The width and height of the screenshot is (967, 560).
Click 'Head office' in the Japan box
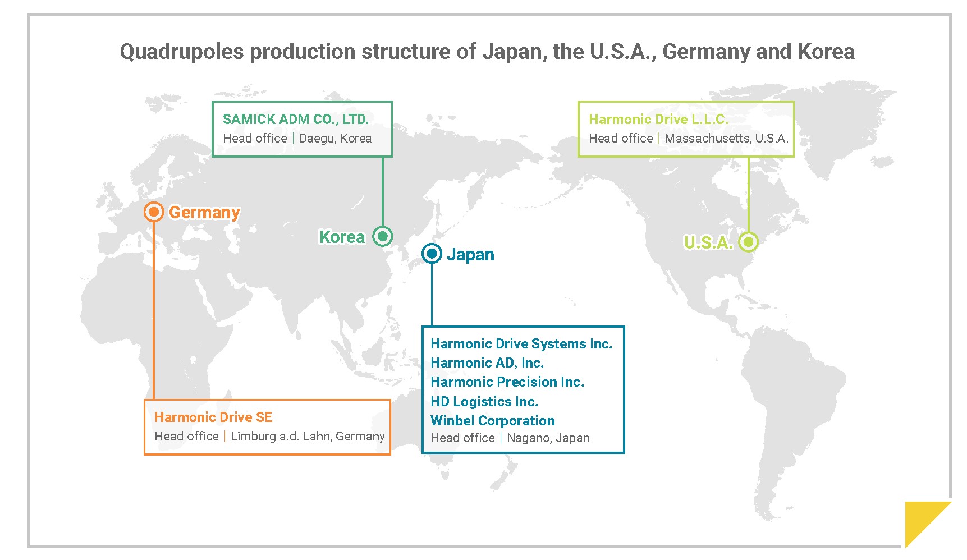[x=462, y=438]
